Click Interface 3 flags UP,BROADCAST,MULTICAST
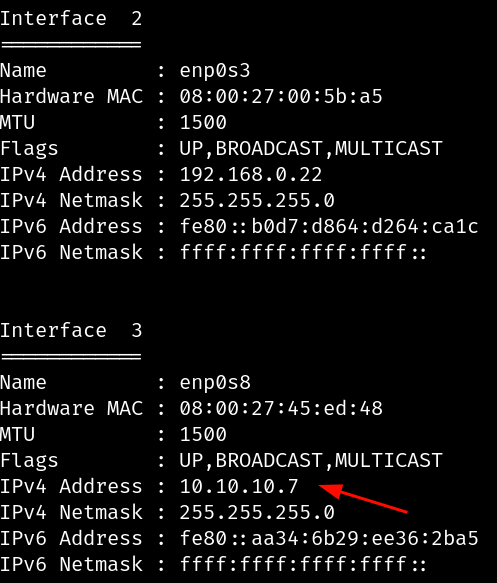The image size is (497, 583). click(x=311, y=461)
